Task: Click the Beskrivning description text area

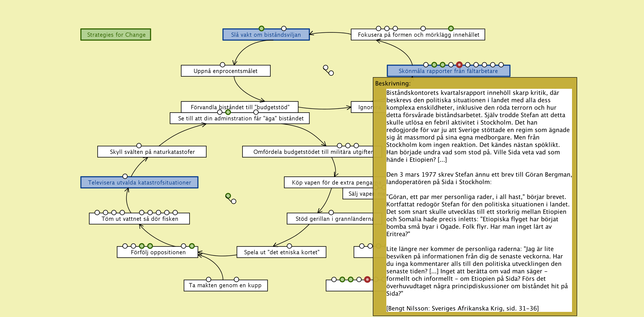Action: [x=478, y=200]
